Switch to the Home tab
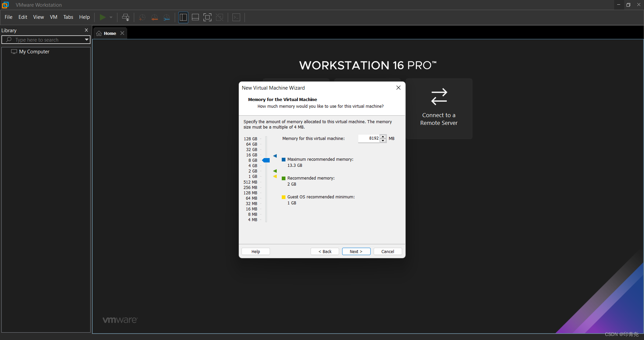This screenshot has height=340, width=644. (110, 33)
